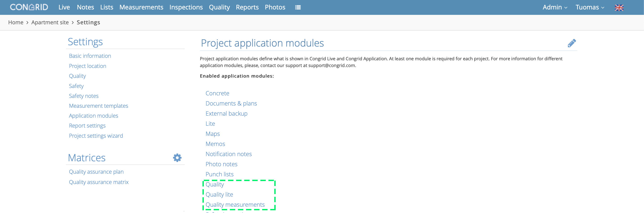Open the Photos menu item
This screenshot has width=644, height=213.
point(275,7)
